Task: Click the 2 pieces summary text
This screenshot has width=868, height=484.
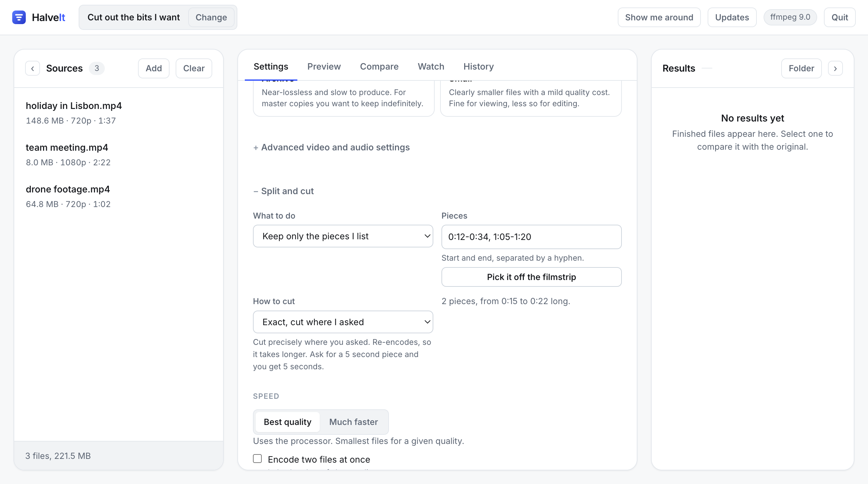Action: click(506, 301)
